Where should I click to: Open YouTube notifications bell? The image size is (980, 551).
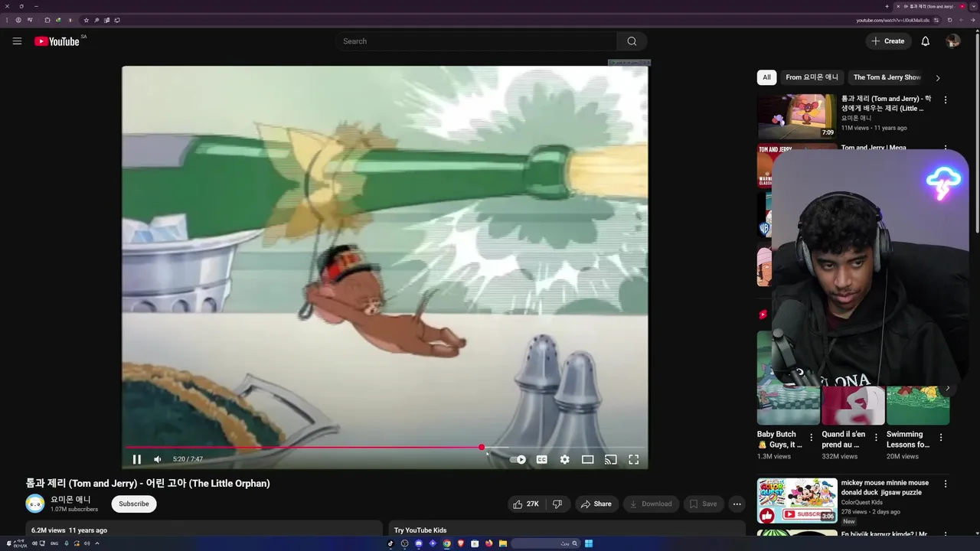pos(925,41)
